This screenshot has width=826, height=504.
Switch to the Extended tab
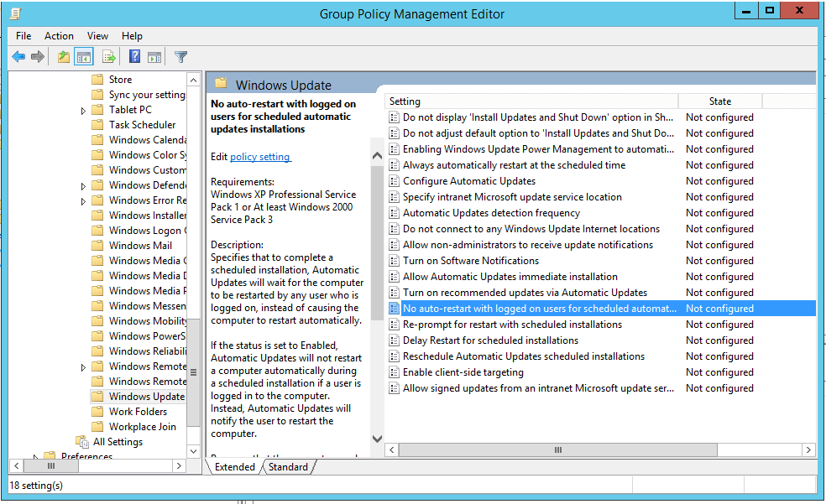(x=234, y=467)
